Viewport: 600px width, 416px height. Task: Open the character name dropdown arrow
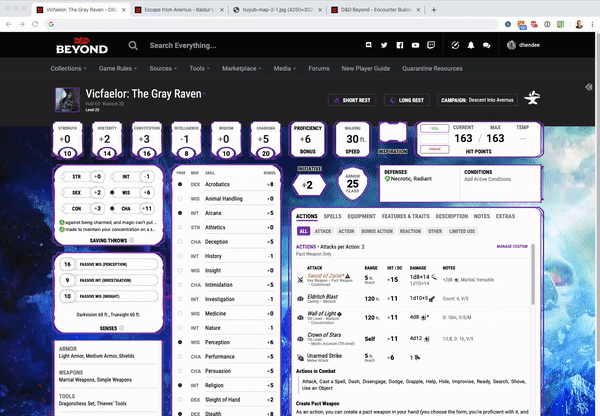coord(204,94)
